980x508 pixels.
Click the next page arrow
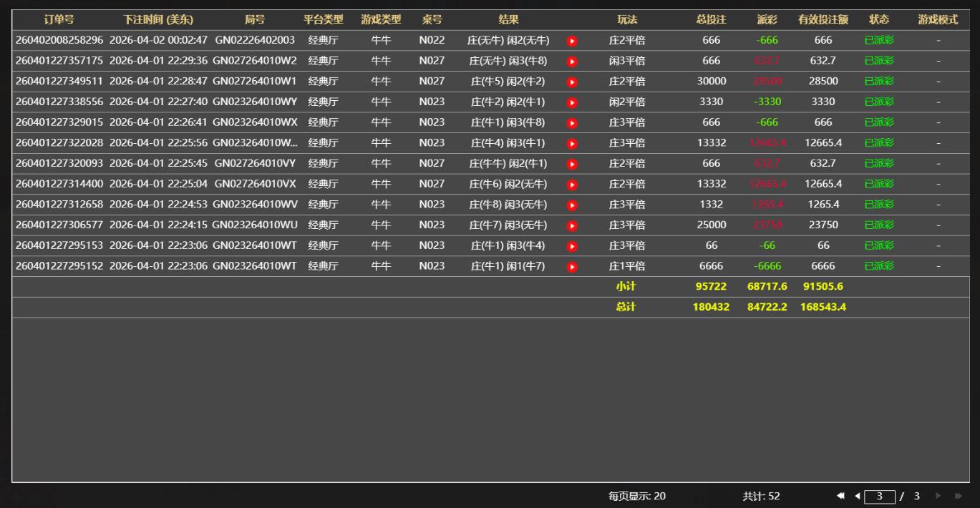pos(938,496)
